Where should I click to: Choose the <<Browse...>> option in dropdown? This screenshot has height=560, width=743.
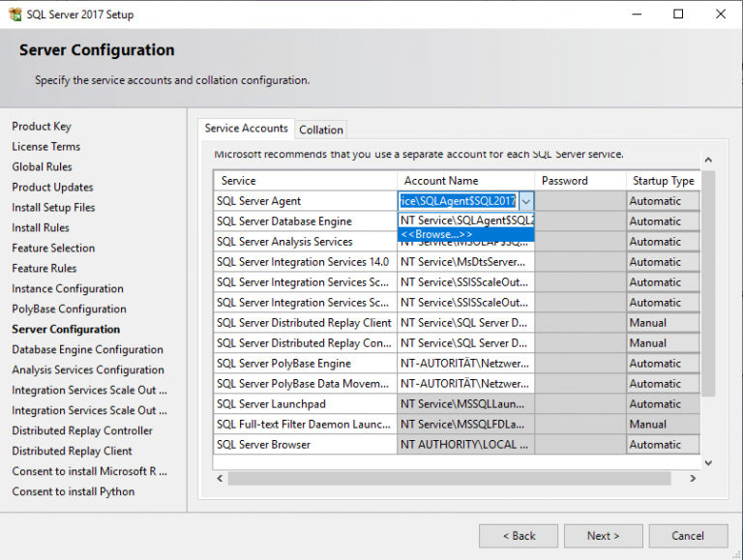tap(465, 234)
